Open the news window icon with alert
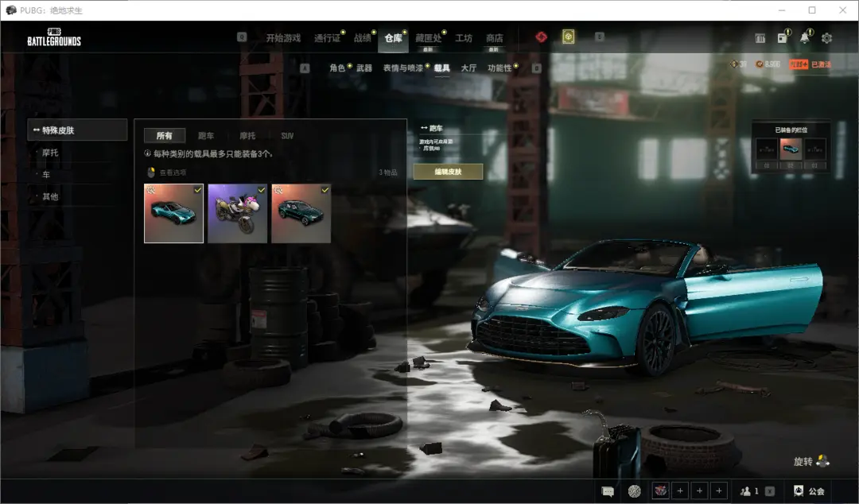 point(783,38)
